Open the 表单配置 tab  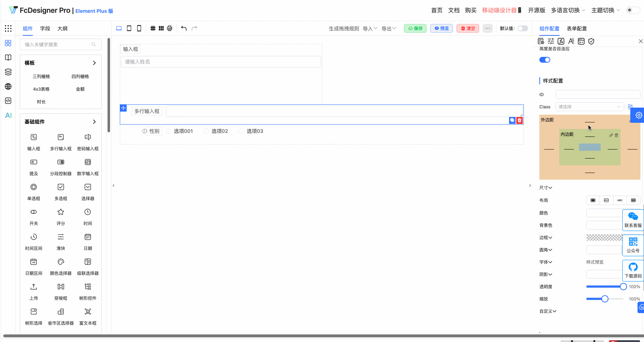tap(577, 29)
